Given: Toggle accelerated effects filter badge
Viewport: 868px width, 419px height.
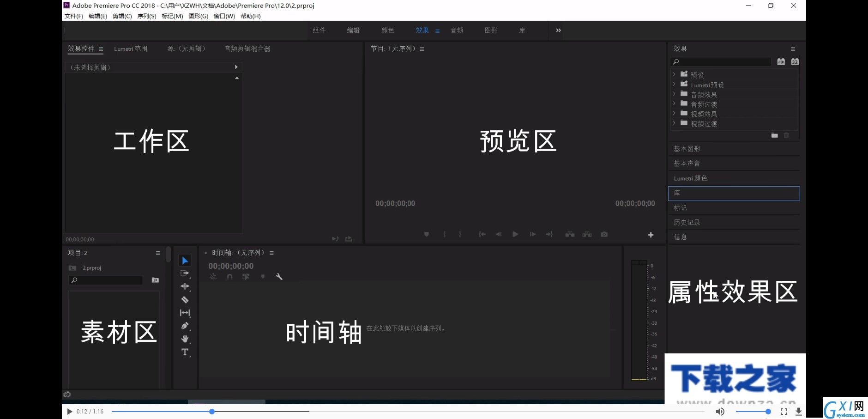Looking at the screenshot, I should 781,61.
